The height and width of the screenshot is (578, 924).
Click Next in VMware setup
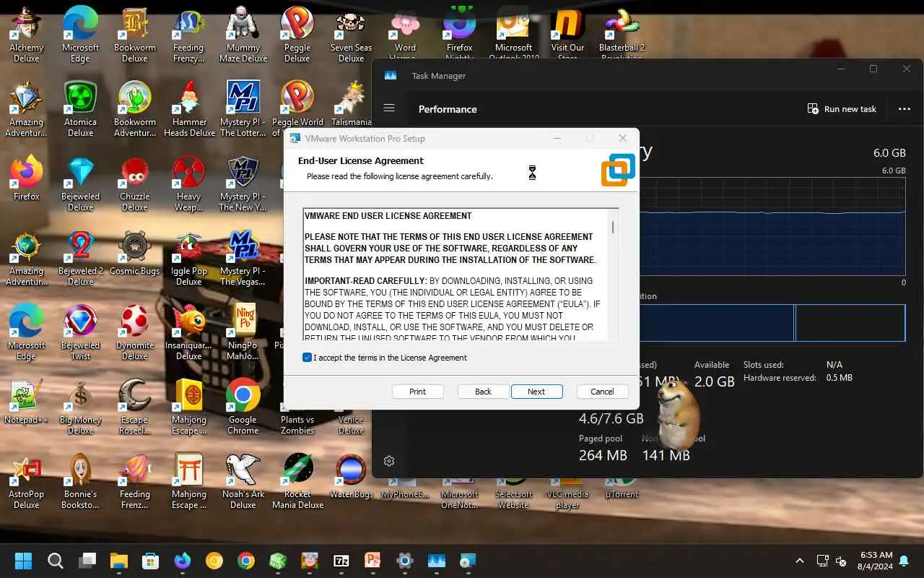pyautogui.click(x=536, y=392)
